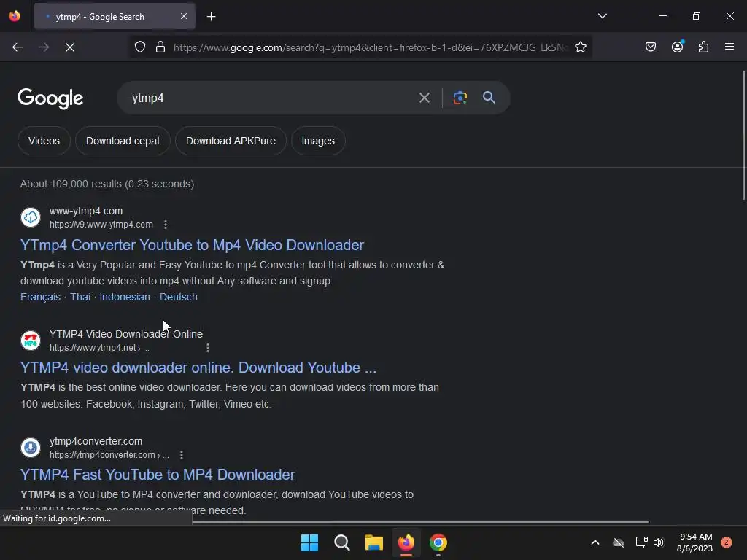The image size is (747, 560).
Task: Open the network display tray icon
Action: pyautogui.click(x=642, y=542)
